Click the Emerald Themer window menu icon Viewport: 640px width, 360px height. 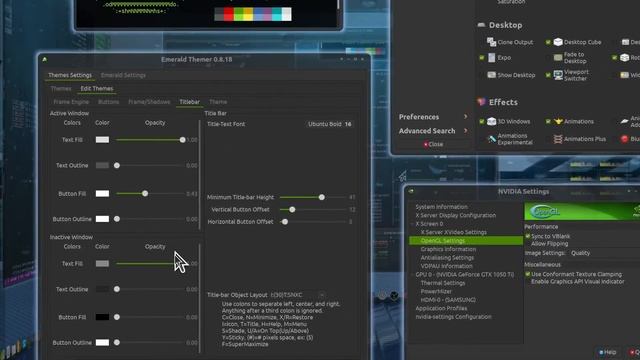44,59
